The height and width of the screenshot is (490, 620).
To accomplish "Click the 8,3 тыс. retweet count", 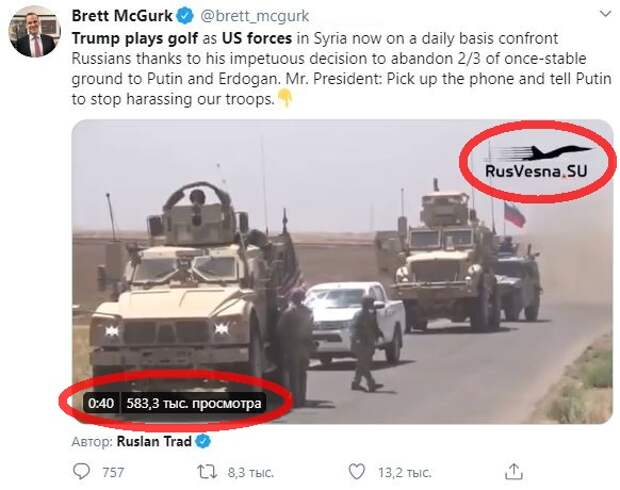I will 251,472.
